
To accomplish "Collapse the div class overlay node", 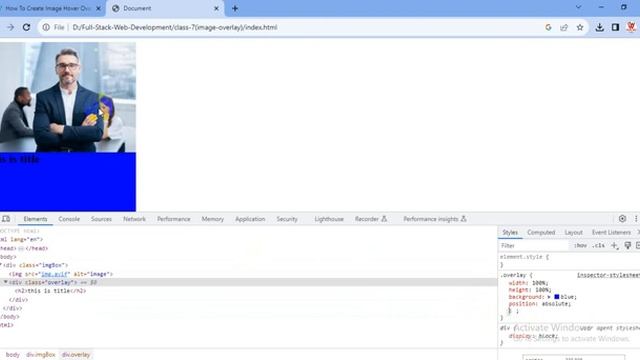I will 6,282.
